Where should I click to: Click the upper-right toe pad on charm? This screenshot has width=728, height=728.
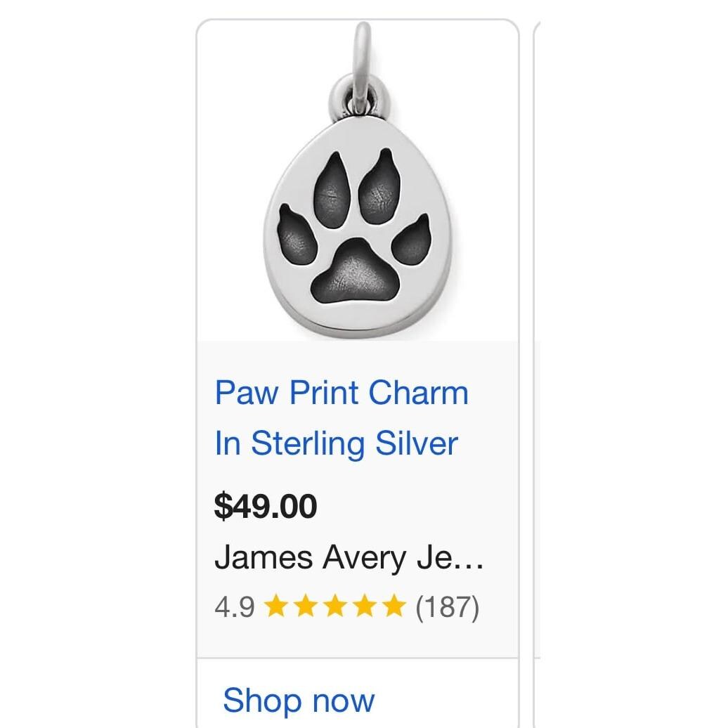click(379, 183)
